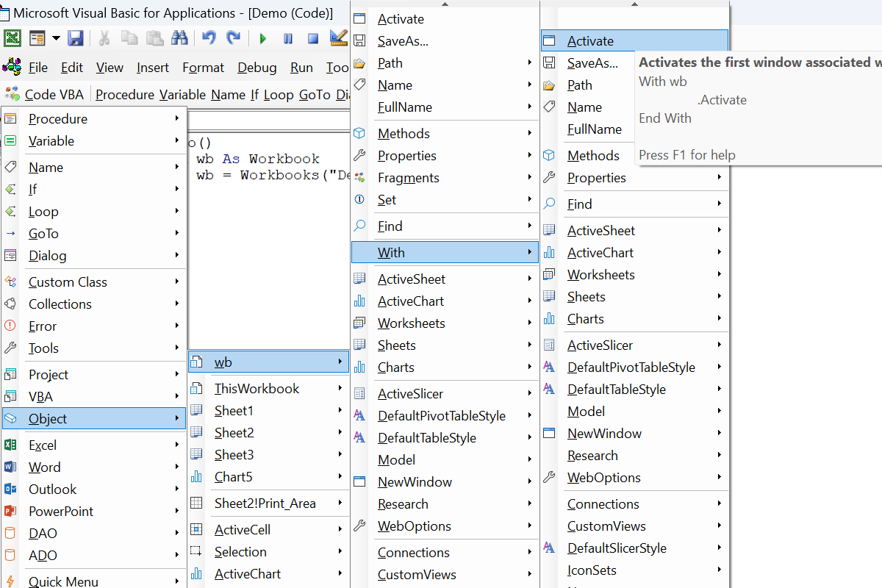The image size is (882, 588).
Task: Click the DAO database icon
Action: 10,533
